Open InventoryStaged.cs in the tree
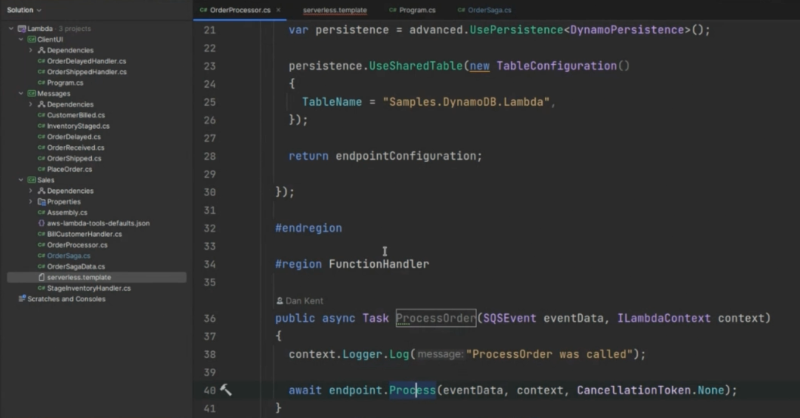Screen dimensions: 800x418 pos(78,126)
